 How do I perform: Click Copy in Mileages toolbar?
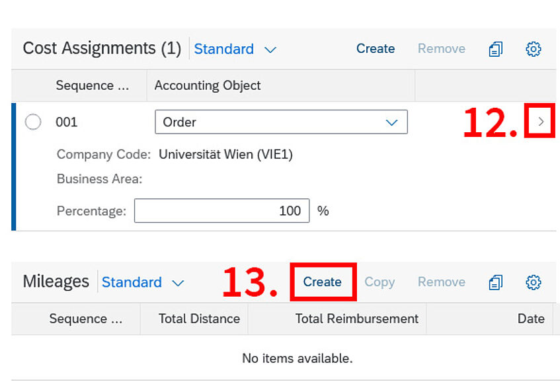point(380,282)
